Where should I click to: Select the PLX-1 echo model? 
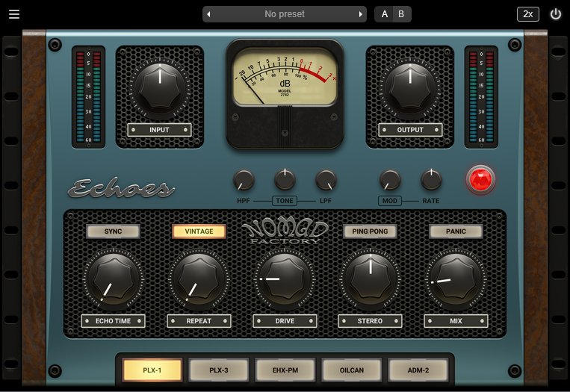click(x=152, y=370)
